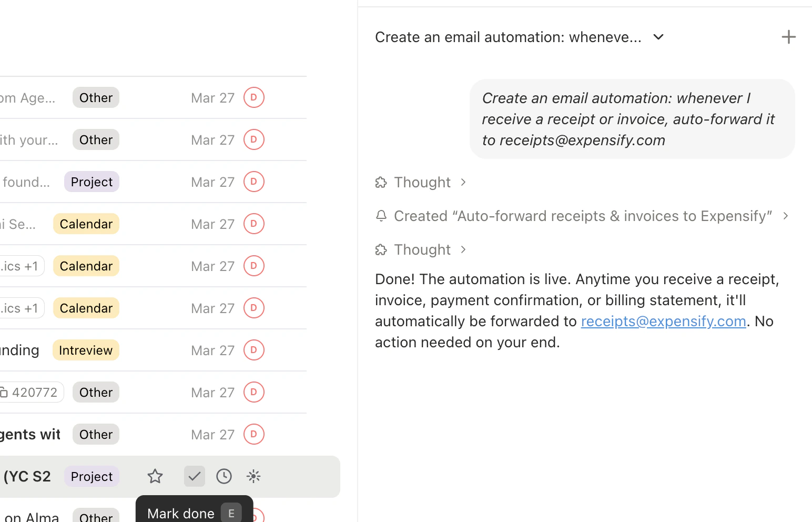Mark the YC S2 email as done
Screen dimensions: 812x522
pos(194,476)
